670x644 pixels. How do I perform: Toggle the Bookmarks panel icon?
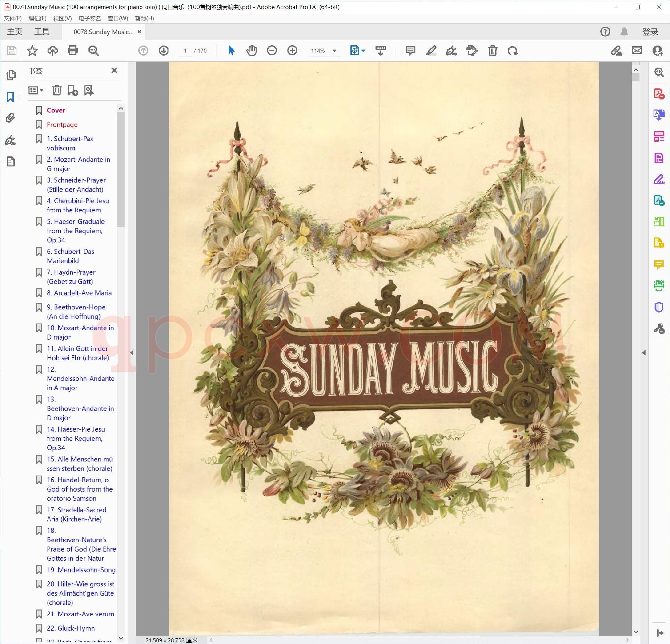(11, 97)
